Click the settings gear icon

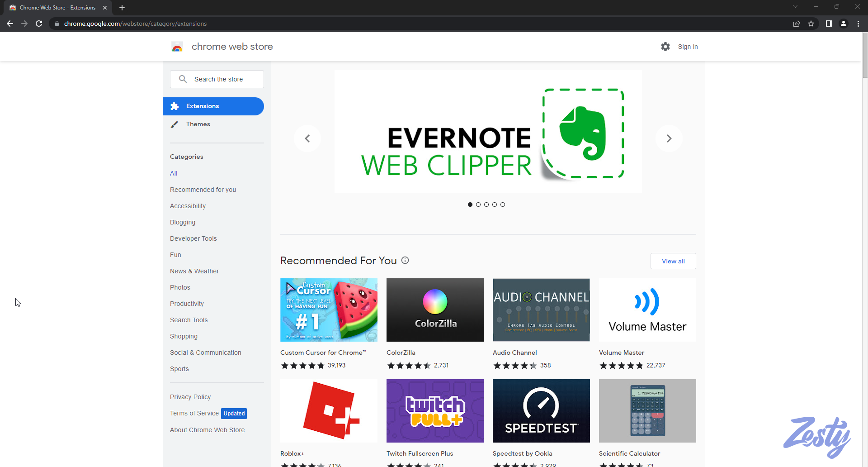665,47
